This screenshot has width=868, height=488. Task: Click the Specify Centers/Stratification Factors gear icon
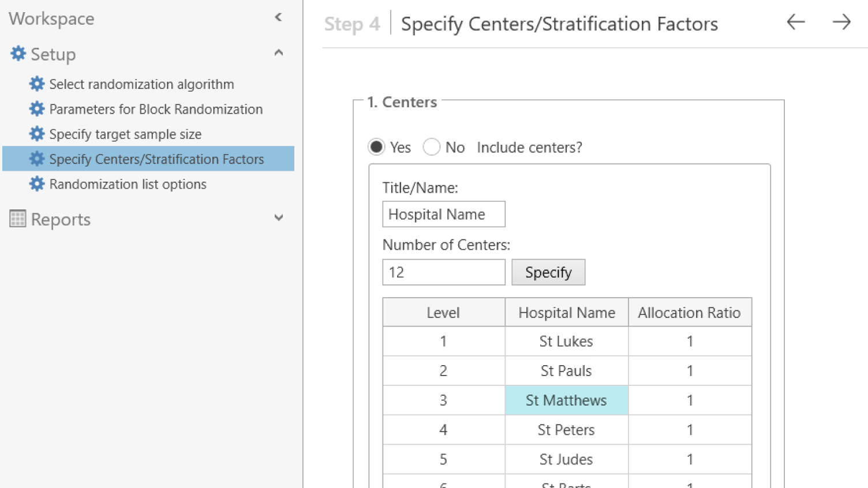(x=36, y=159)
